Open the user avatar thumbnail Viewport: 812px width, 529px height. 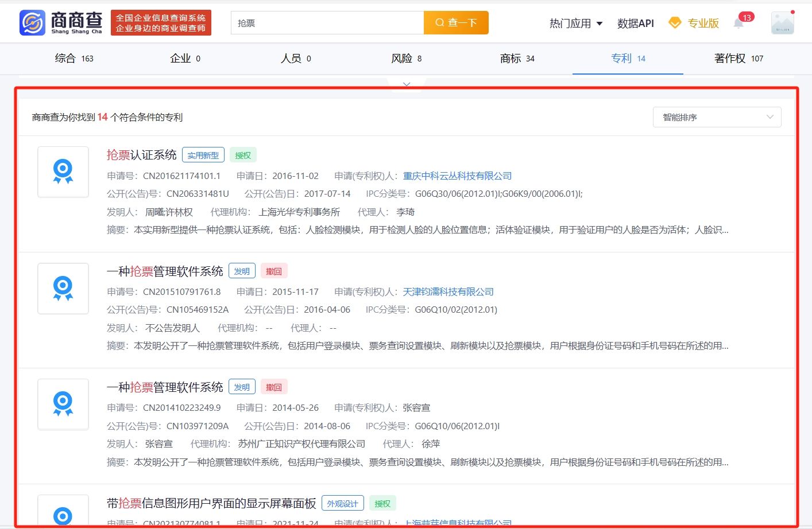(x=782, y=23)
